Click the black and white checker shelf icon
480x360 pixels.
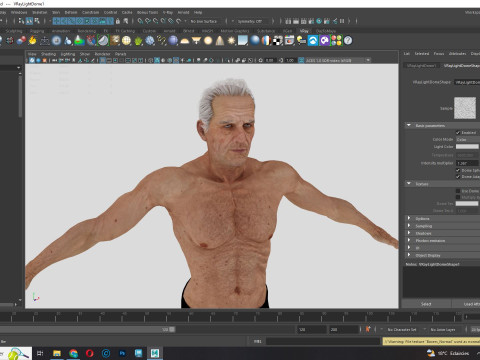[x=277, y=41]
